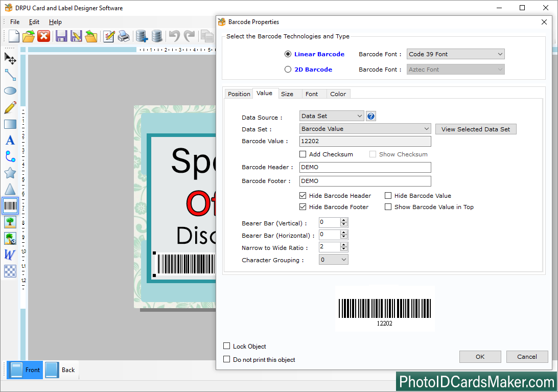Enable the Add Checksum checkbox
The image size is (558, 392).
(303, 154)
